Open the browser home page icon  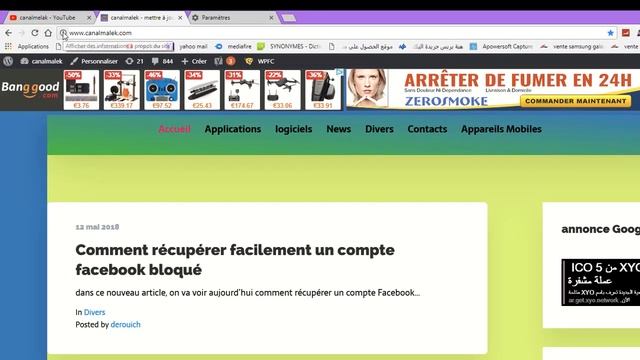tap(48, 33)
